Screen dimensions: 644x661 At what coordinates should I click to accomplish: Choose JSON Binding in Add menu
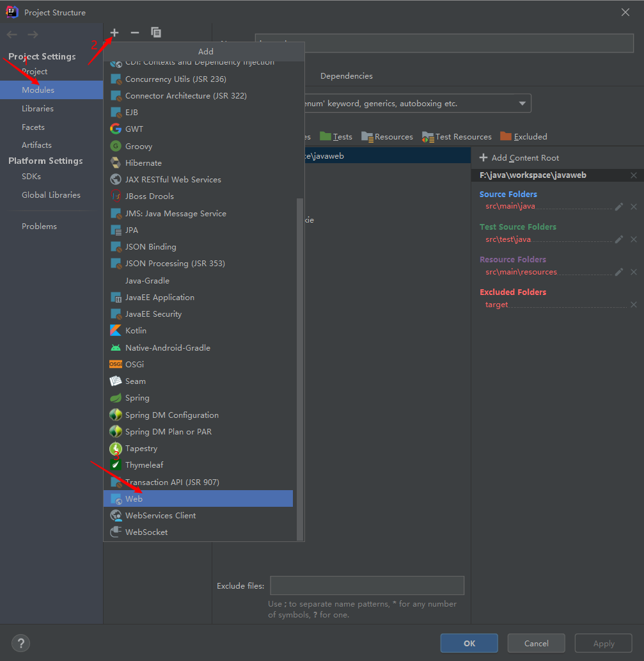(198, 246)
